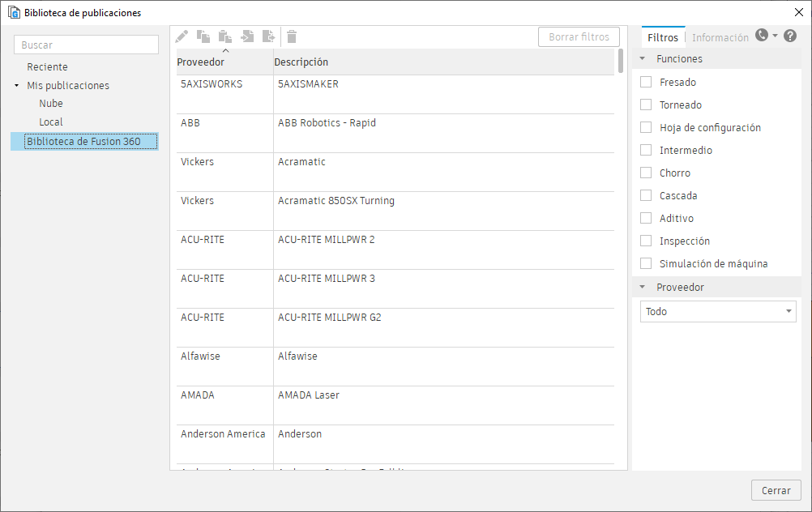This screenshot has height=512, width=812.
Task: Click the trash delete icon
Action: point(292,36)
